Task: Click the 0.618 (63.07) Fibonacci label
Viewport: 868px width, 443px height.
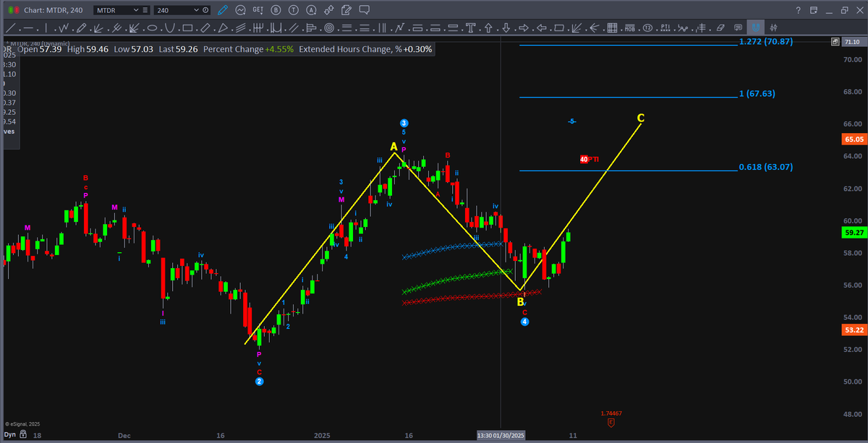Action: (766, 167)
